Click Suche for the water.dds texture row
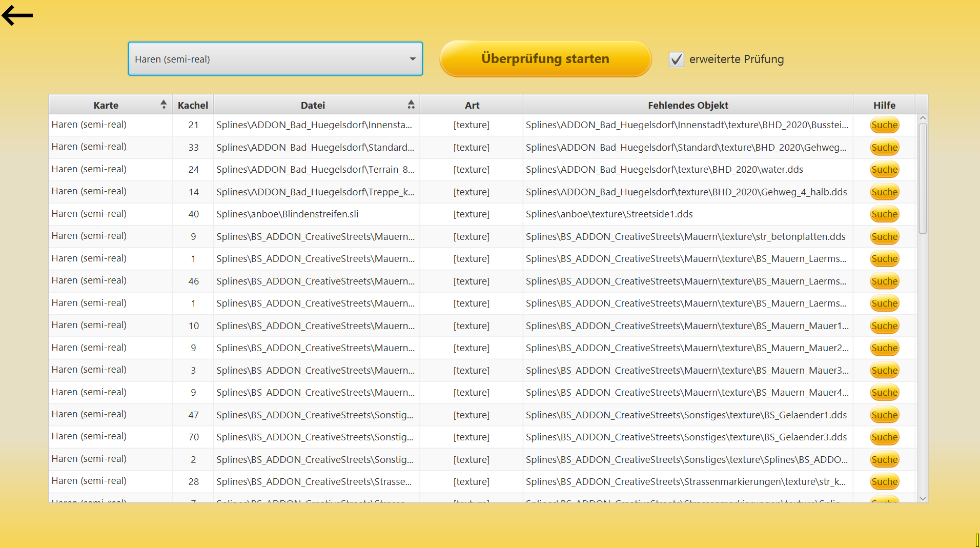Screen dimensions: 980x548 tap(884, 170)
